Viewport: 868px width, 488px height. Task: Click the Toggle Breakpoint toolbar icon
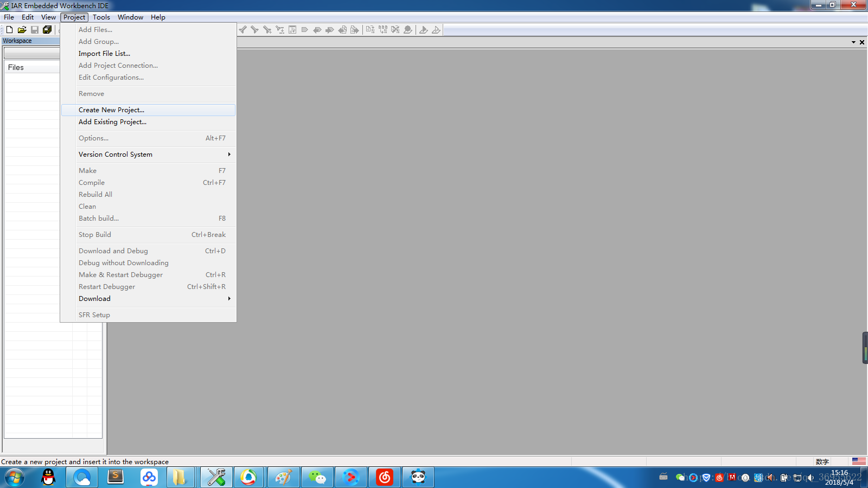(x=408, y=30)
